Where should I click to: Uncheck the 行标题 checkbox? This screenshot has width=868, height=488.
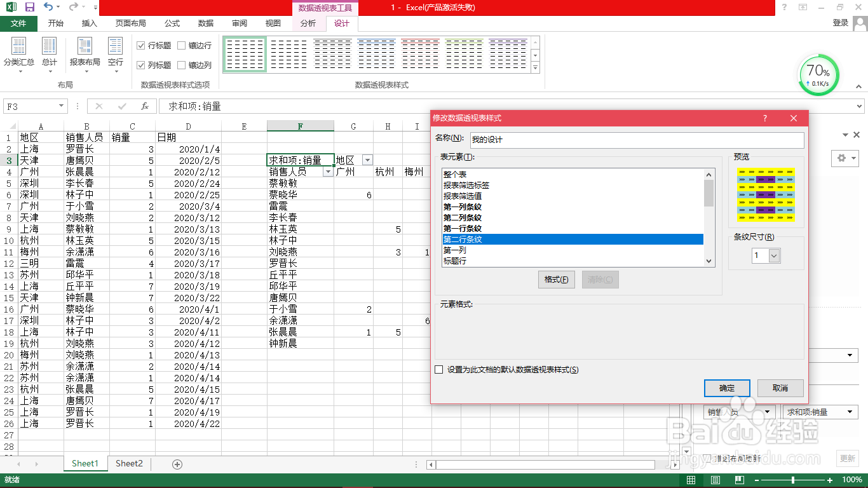141,45
